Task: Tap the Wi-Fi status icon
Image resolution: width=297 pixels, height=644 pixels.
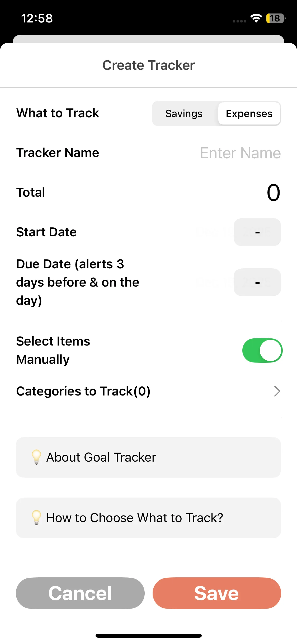Action: coord(256,18)
